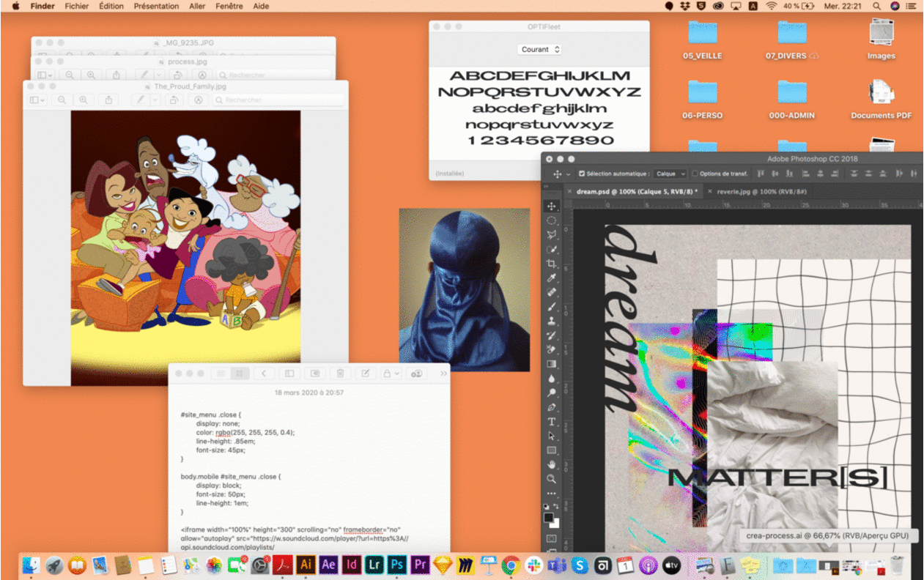Go back in the Notes toolbar
Image resolution: width=924 pixels, height=580 pixels.
[265, 373]
